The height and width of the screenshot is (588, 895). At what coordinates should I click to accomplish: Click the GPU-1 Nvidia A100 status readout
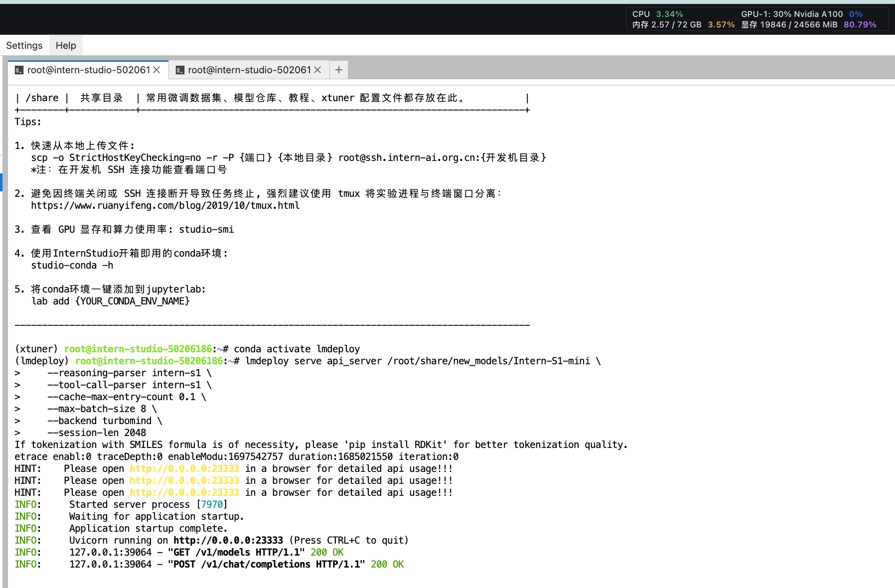click(791, 14)
